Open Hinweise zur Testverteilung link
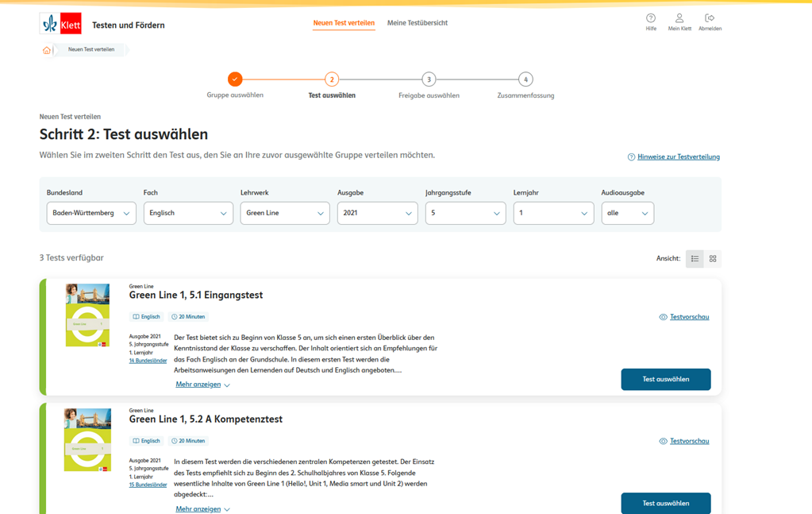This screenshot has width=812, height=514. coord(678,157)
